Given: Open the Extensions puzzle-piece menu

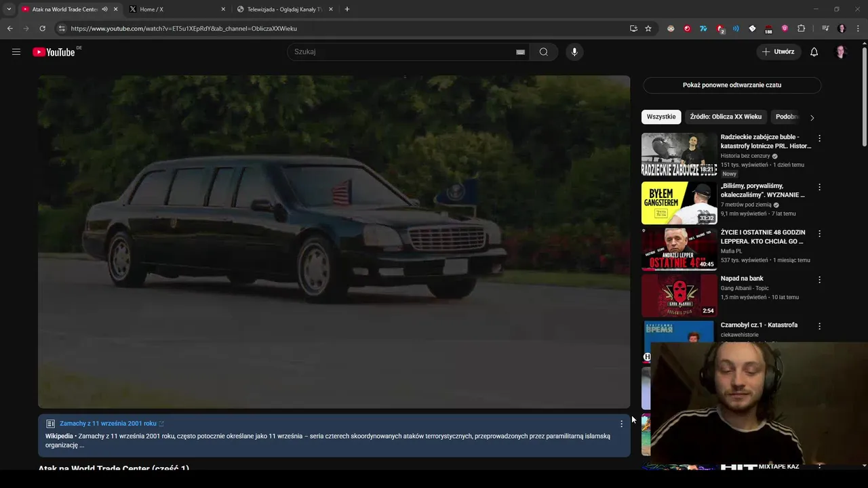Looking at the screenshot, I should pyautogui.click(x=801, y=28).
